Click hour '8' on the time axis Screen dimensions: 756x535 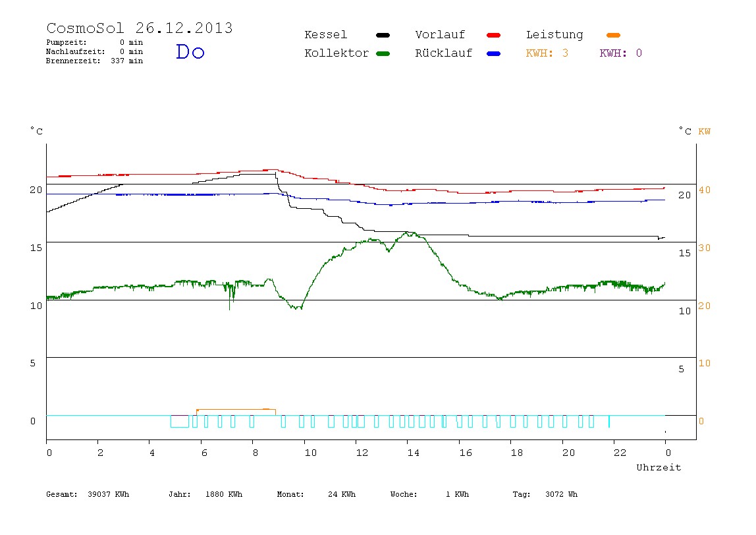click(x=255, y=453)
